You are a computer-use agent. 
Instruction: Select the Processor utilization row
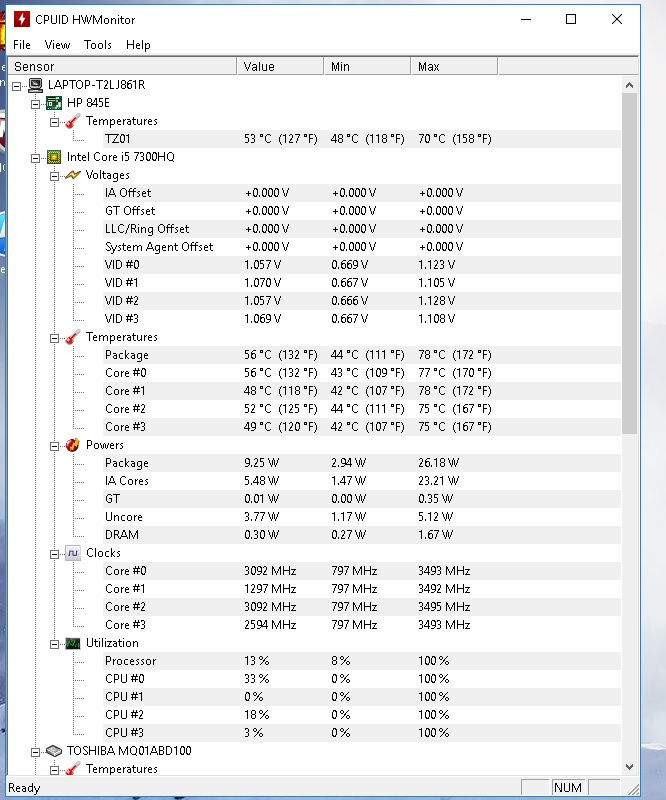[x=362, y=661]
